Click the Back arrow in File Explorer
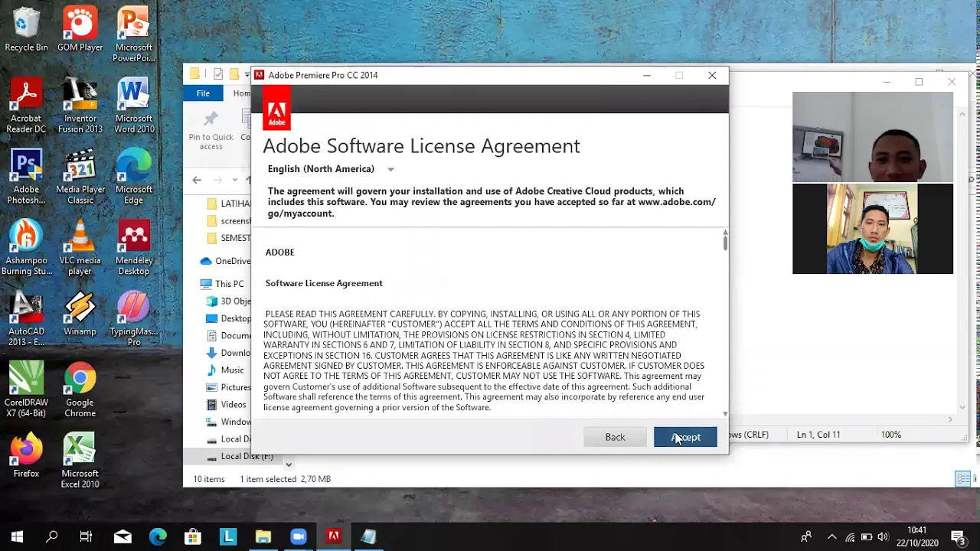980x551 pixels. click(x=197, y=180)
